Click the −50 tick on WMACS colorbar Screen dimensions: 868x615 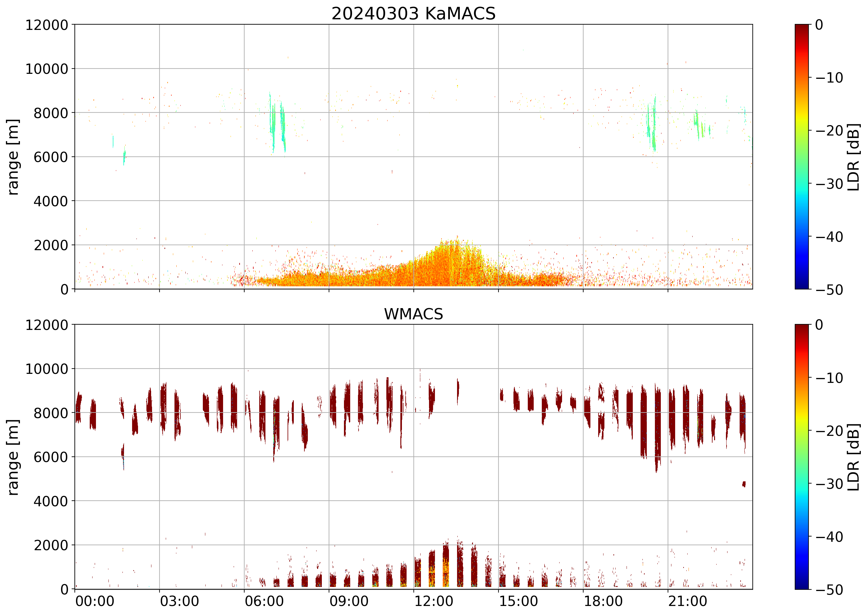[829, 590]
